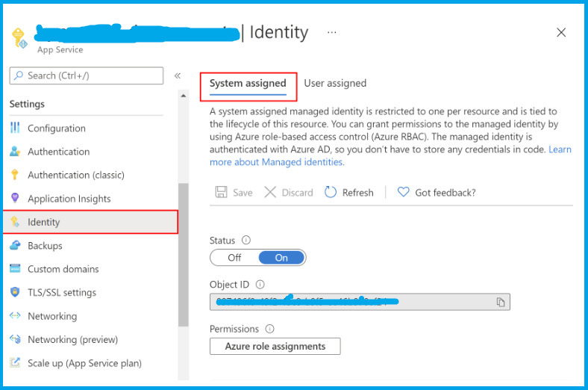Click the Discard button label
This screenshot has height=390, width=588.
pos(298,193)
